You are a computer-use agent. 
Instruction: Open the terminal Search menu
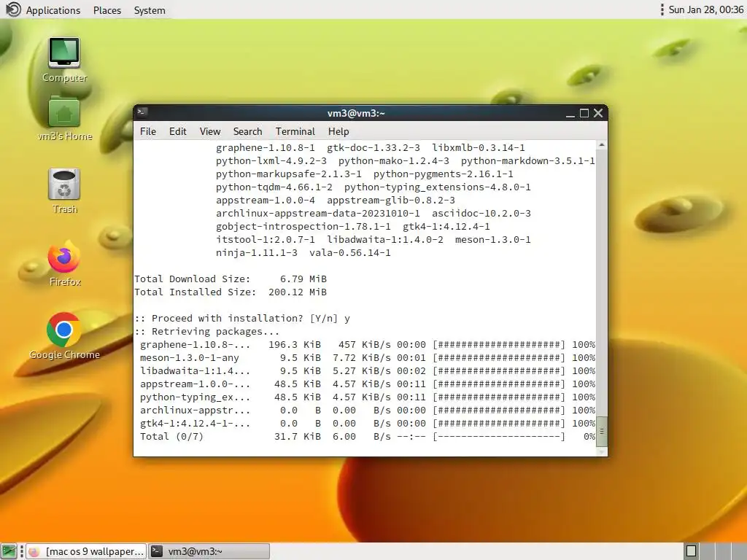pyautogui.click(x=248, y=131)
